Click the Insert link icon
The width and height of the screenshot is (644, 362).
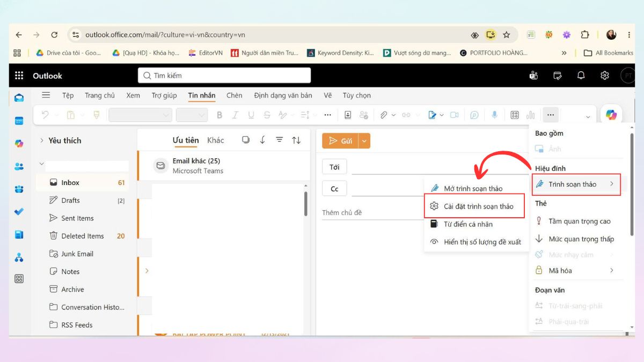coord(406,115)
